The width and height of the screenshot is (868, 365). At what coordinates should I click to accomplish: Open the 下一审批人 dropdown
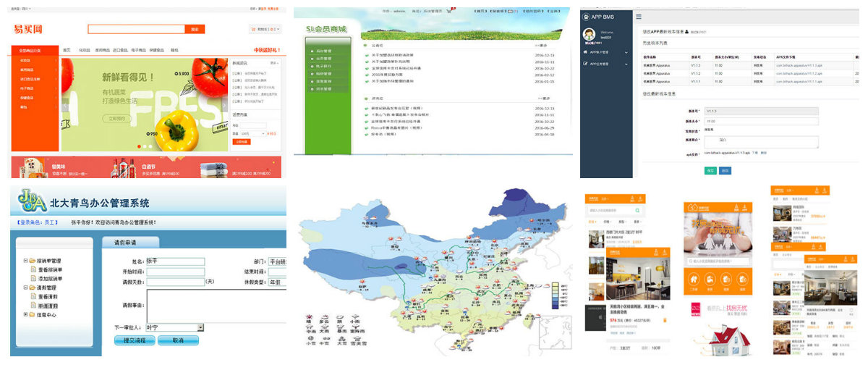tap(200, 327)
